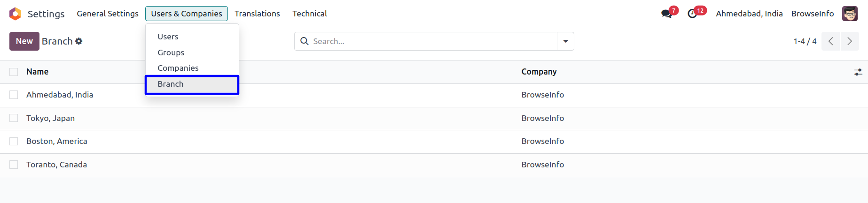
Task: Open the Technical menu
Action: pos(310,14)
